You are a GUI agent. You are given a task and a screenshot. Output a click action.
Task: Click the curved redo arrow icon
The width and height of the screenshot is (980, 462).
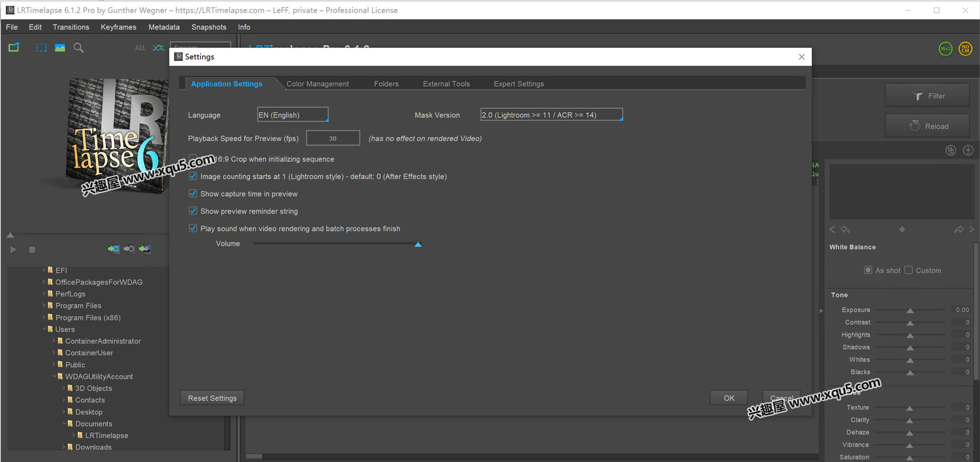pos(959,230)
